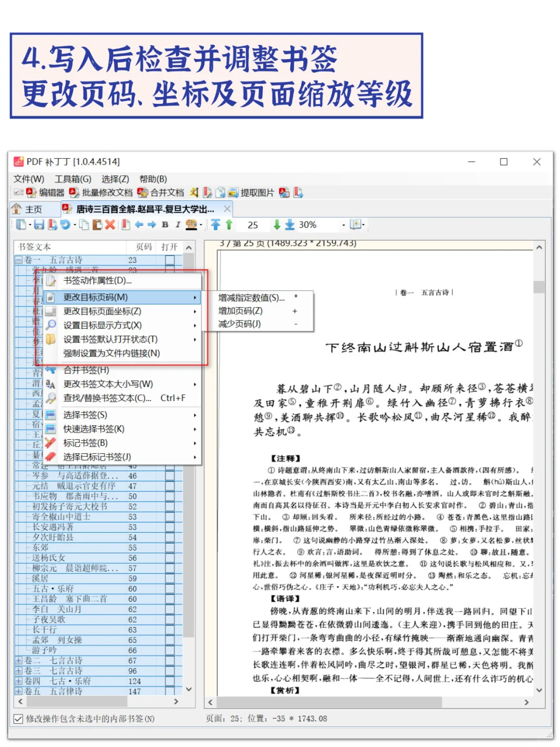Toggle 打开 checkbox for 夕次盱眙县 row

170,537
